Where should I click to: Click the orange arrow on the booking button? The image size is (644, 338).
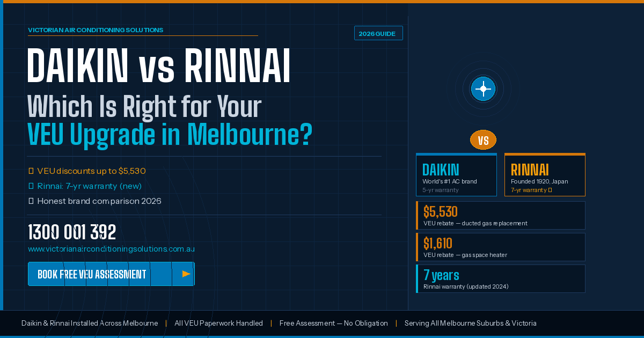(x=186, y=274)
